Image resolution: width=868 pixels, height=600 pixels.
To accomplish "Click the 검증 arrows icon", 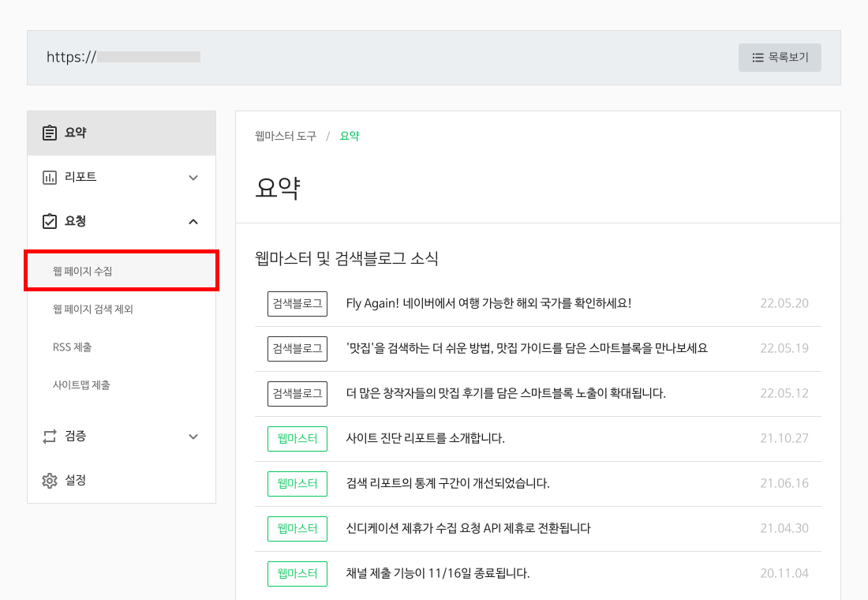I will click(50, 436).
